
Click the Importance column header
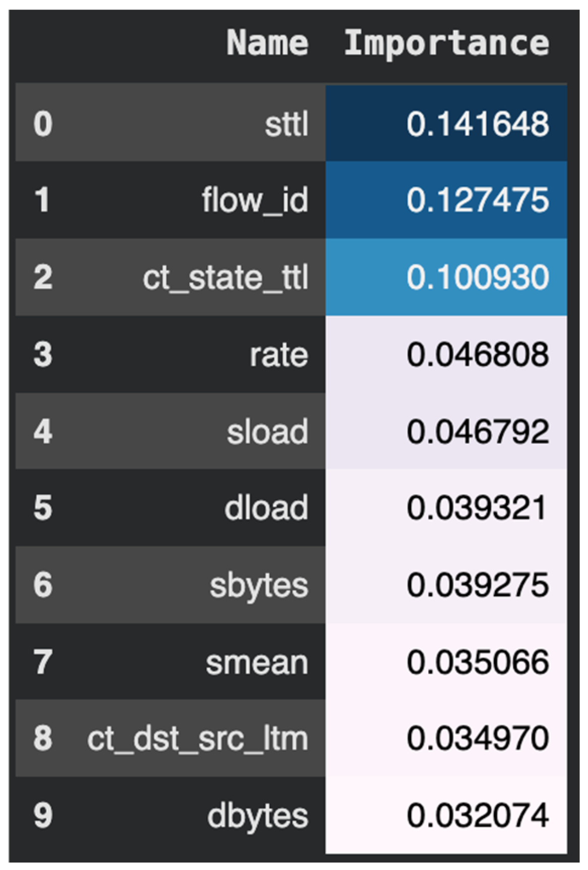(446, 43)
